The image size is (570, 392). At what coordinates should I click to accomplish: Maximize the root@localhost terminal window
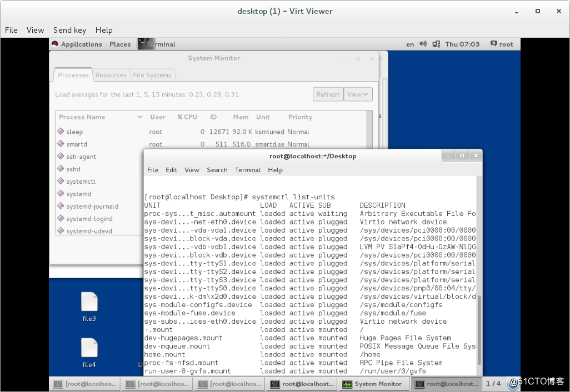462,156
